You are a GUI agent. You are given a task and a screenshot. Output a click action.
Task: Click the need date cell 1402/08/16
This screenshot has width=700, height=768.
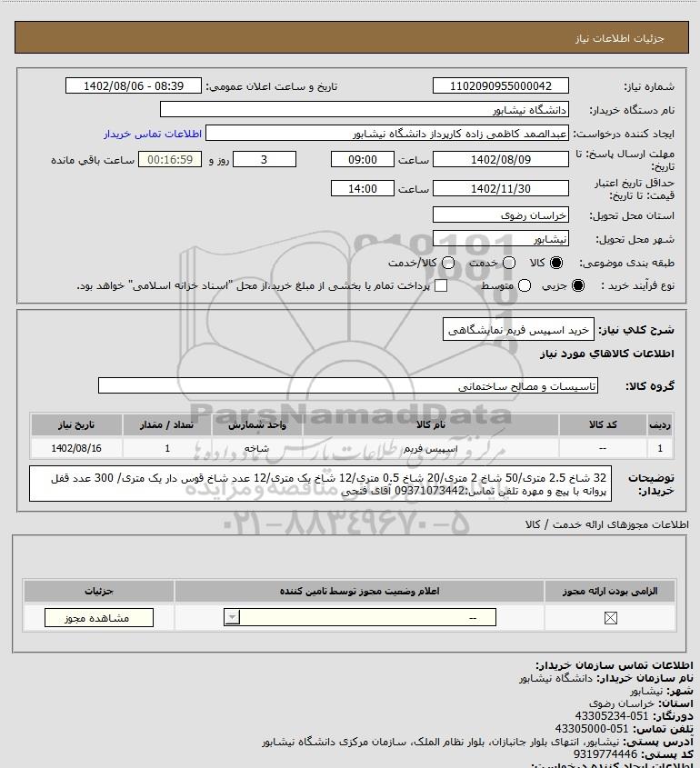76,448
